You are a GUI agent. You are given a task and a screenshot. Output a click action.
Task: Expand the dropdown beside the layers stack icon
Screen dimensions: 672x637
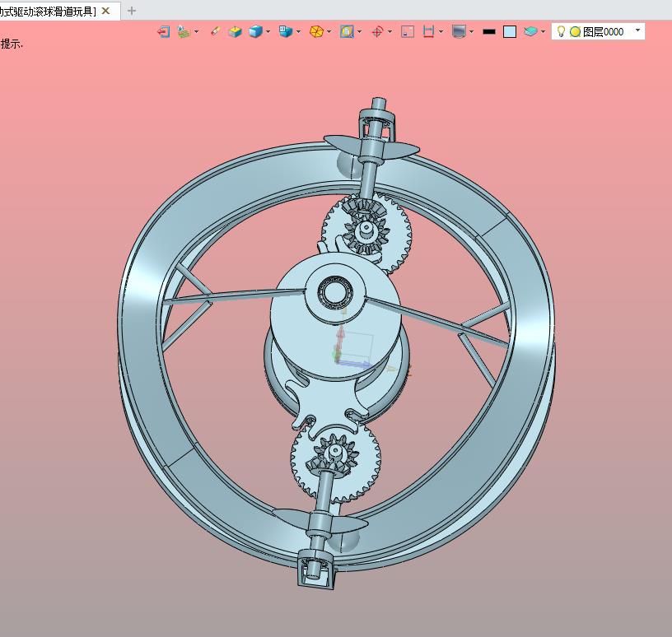pyautogui.click(x=543, y=32)
